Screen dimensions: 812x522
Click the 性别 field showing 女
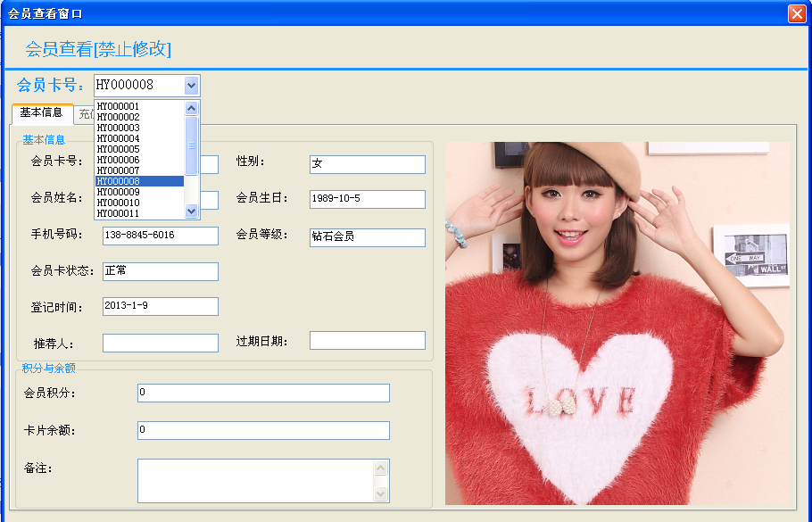(x=367, y=164)
